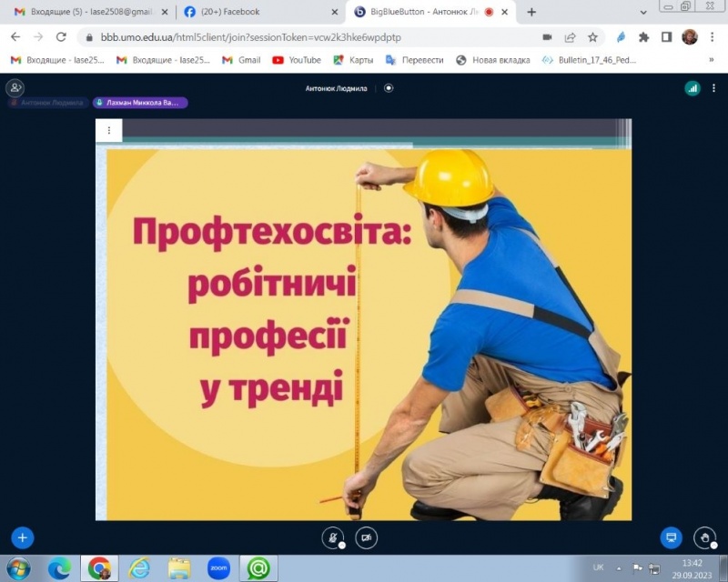The width and height of the screenshot is (728, 582).
Task: Toggle the users list panel
Action: pyautogui.click(x=15, y=88)
